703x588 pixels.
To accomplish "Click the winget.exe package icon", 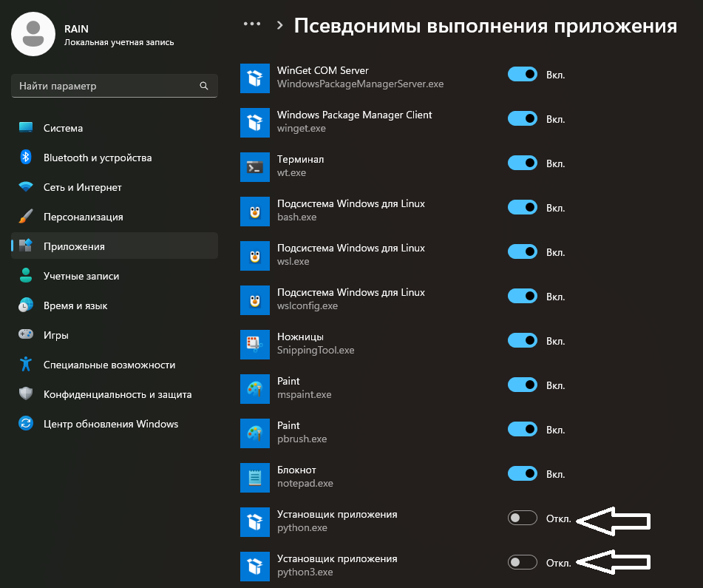I will coord(254,123).
